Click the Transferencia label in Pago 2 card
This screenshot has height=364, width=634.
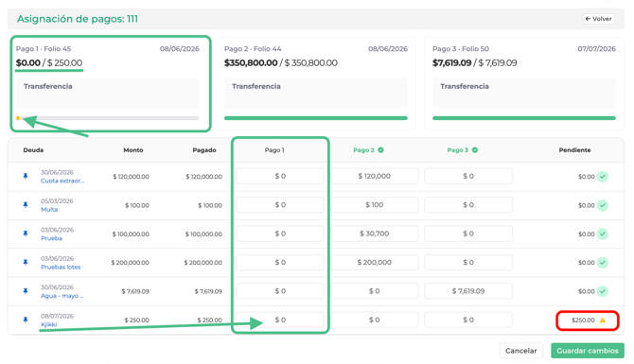255,86
